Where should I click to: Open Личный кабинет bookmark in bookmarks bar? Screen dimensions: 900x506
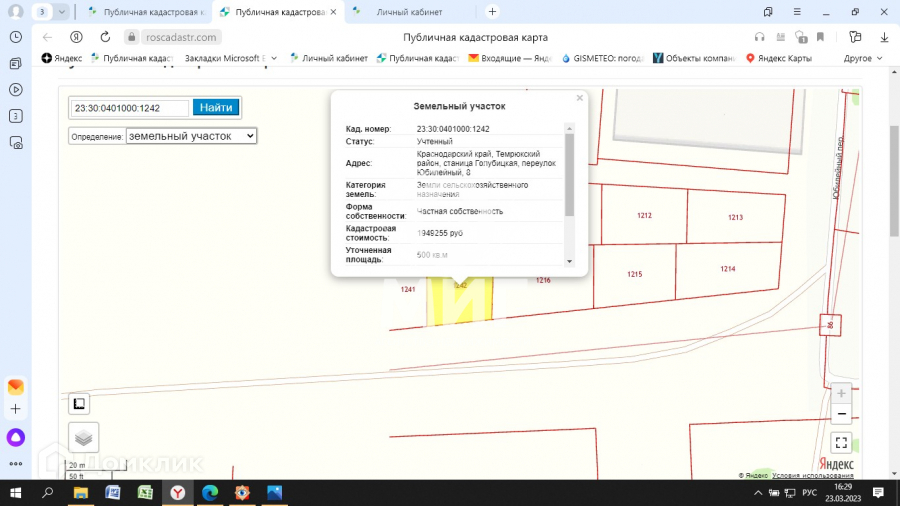click(x=329, y=58)
